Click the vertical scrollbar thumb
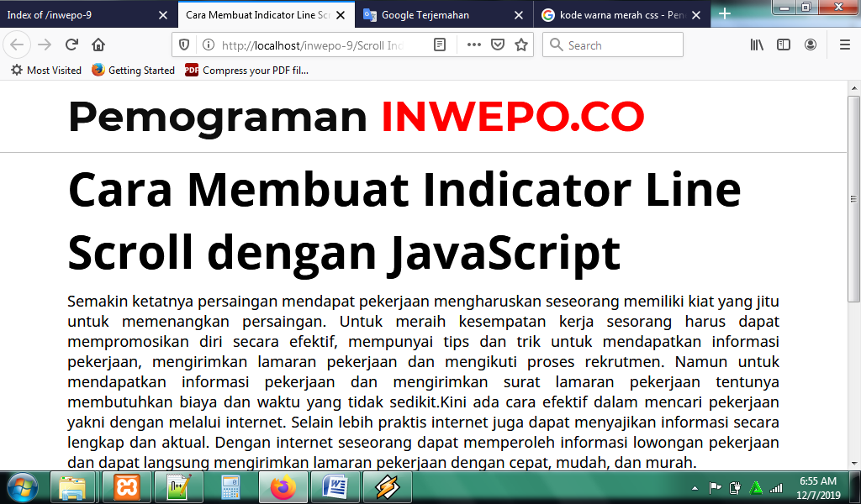Viewport: 861px width, 504px height. [x=853, y=198]
